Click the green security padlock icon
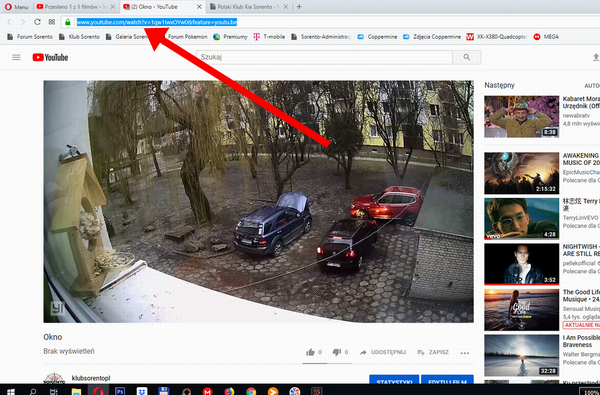Image resolution: width=600 pixels, height=395 pixels. click(x=68, y=22)
